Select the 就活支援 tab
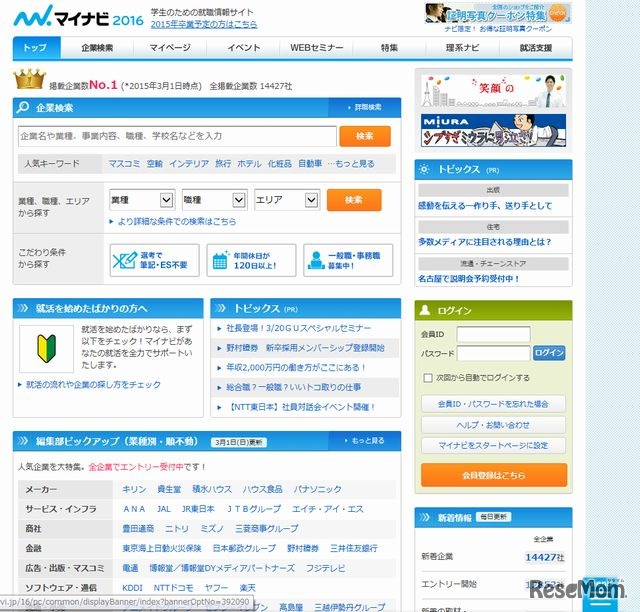Screen dimensions: 640x612 [536, 48]
